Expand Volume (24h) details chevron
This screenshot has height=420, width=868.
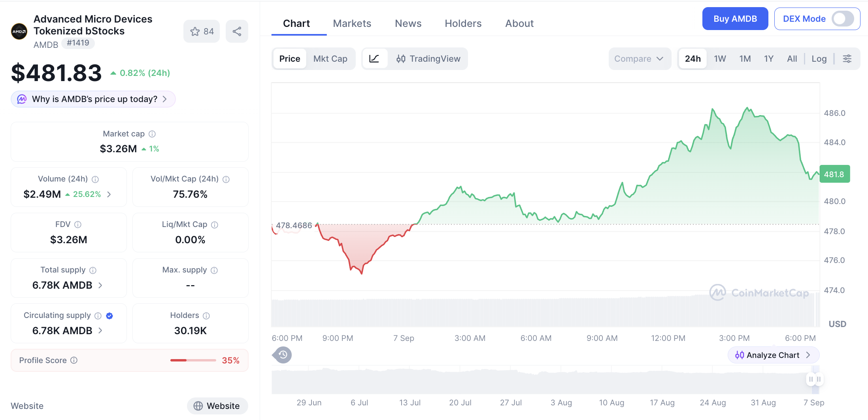[109, 194]
